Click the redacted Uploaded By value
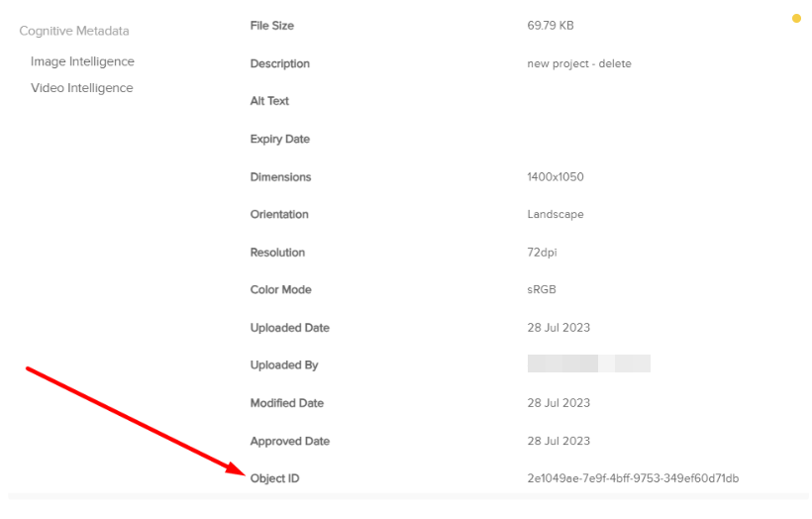Image resolution: width=812 pixels, height=519 pixels. 588,364
